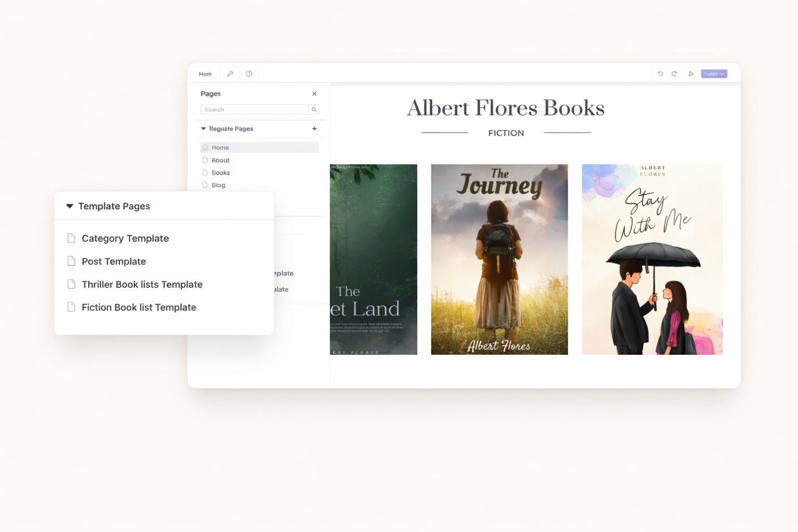Select the Home tab in top bar

(205, 74)
